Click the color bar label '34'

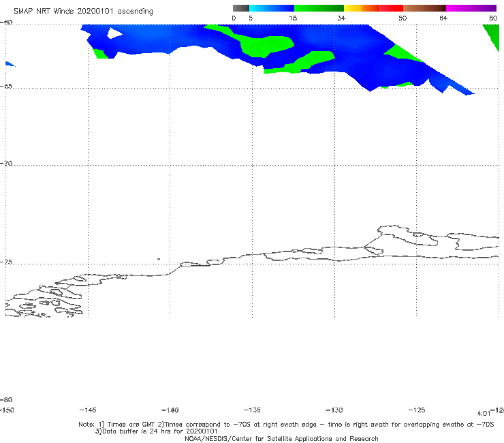point(341,18)
